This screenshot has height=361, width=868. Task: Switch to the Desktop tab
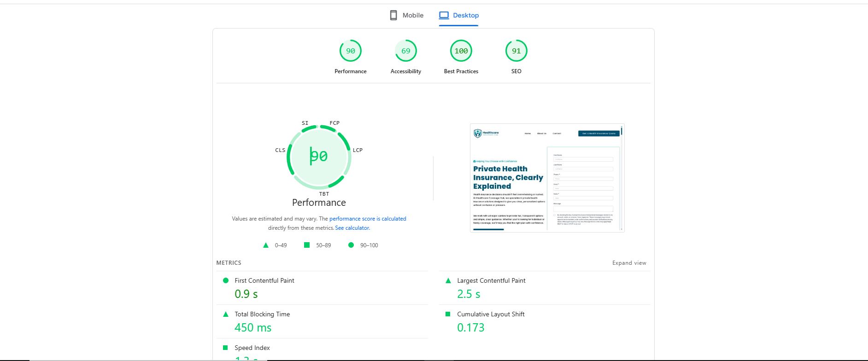[x=459, y=15]
